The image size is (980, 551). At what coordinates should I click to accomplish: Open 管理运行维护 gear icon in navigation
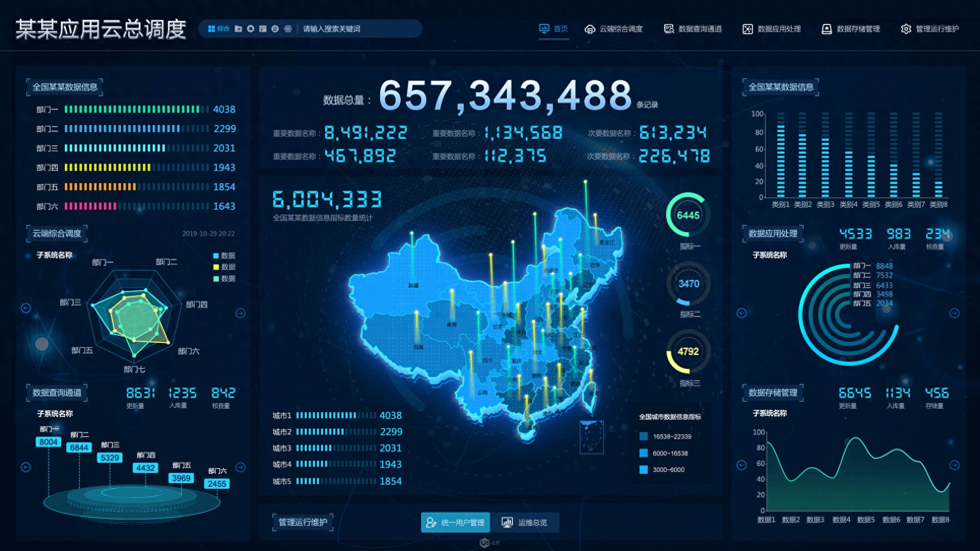906,29
